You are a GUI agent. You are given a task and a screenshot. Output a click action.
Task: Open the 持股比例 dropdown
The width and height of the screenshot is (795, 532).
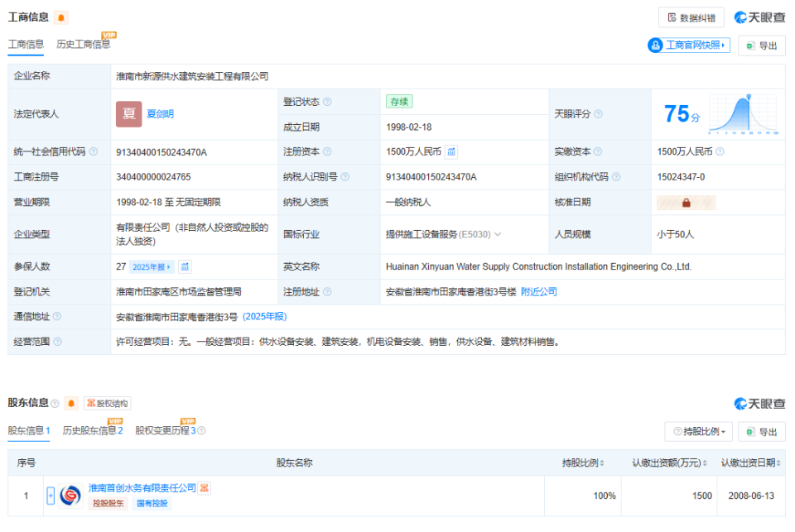click(x=699, y=432)
